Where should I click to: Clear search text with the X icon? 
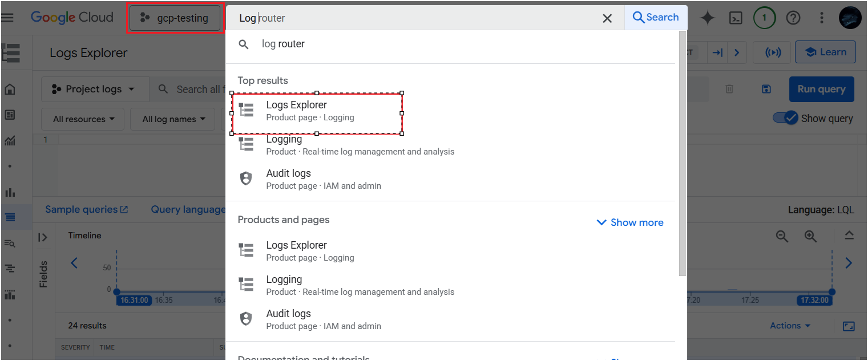point(607,18)
